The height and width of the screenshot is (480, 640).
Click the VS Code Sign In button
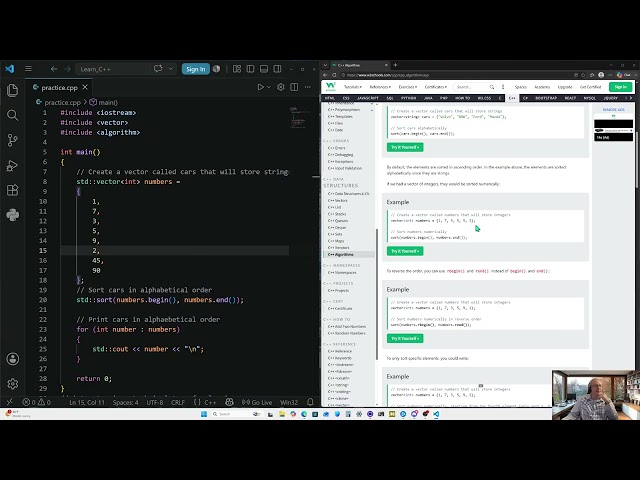coord(196,69)
